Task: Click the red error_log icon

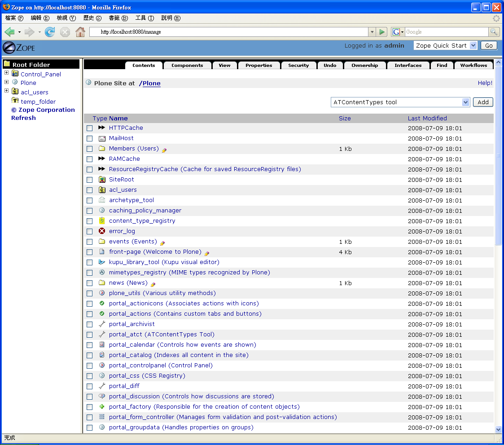Action: (x=102, y=231)
